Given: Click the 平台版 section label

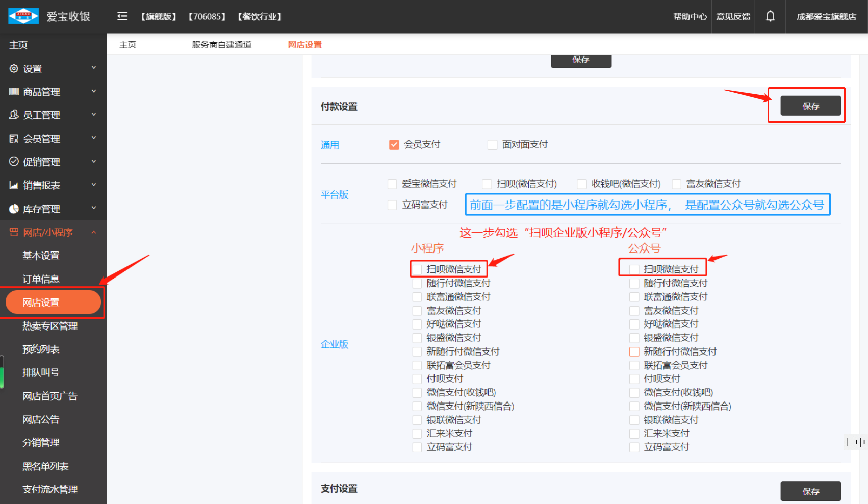Looking at the screenshot, I should click(x=335, y=195).
